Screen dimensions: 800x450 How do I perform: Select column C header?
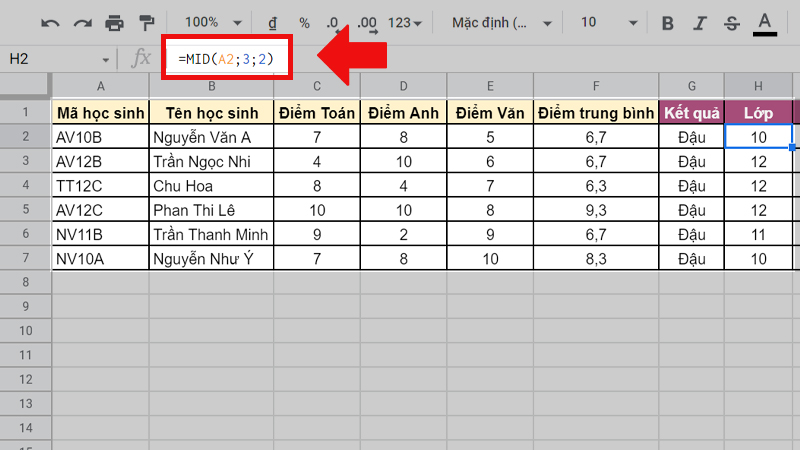317,86
